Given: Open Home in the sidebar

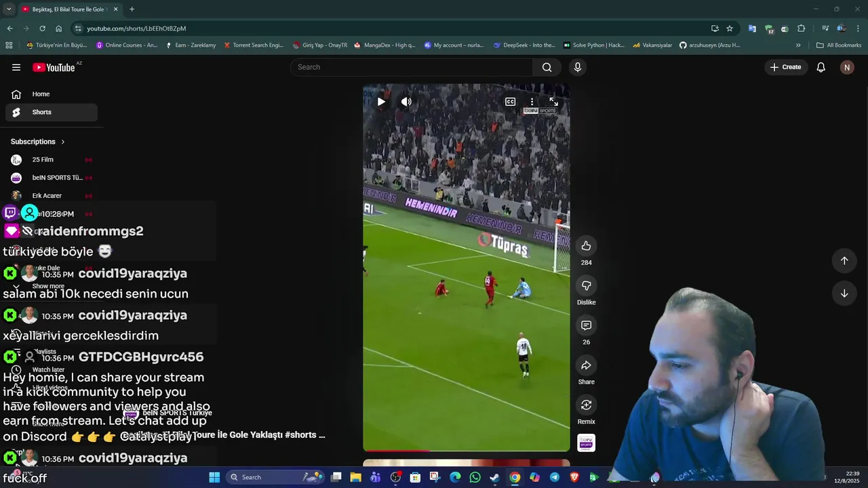Looking at the screenshot, I should [x=52, y=94].
